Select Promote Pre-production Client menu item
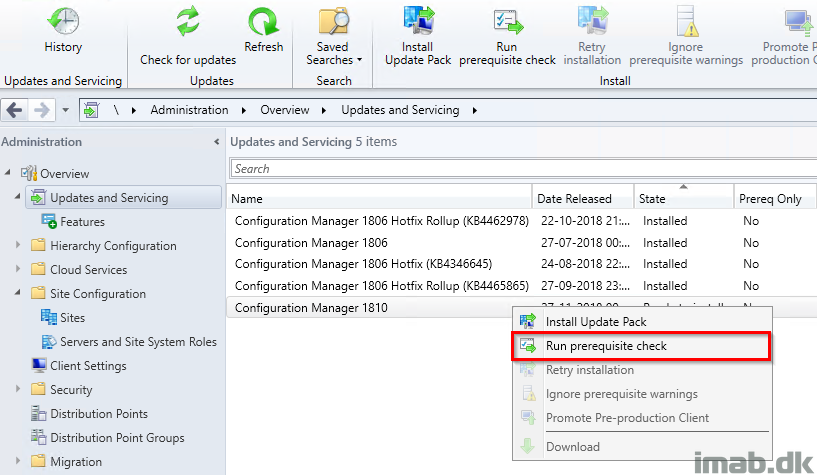 (642, 418)
